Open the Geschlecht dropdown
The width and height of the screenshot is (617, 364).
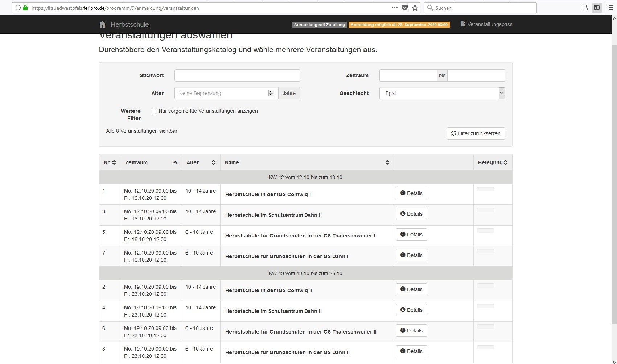click(x=442, y=93)
